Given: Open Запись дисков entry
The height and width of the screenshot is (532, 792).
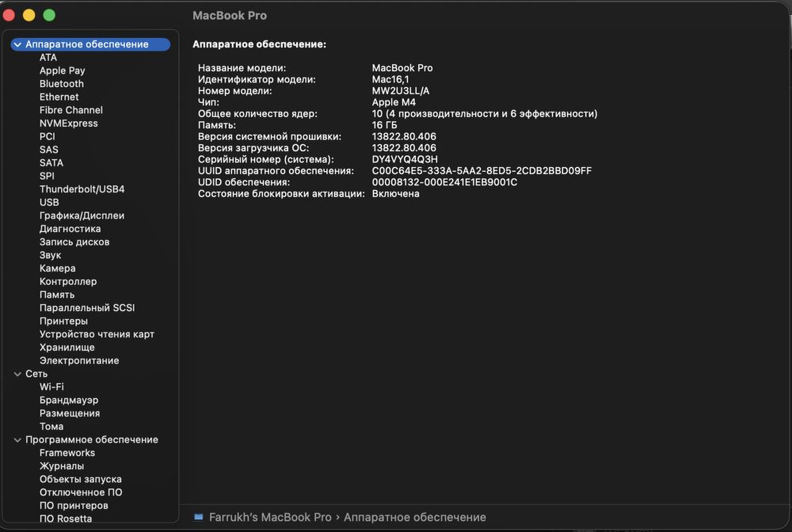Looking at the screenshot, I should pyautogui.click(x=74, y=241).
